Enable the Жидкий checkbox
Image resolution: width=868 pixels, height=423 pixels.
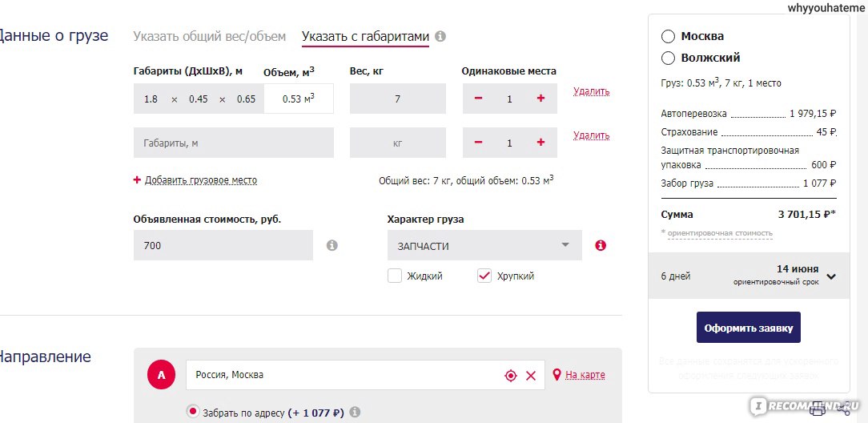click(x=395, y=276)
